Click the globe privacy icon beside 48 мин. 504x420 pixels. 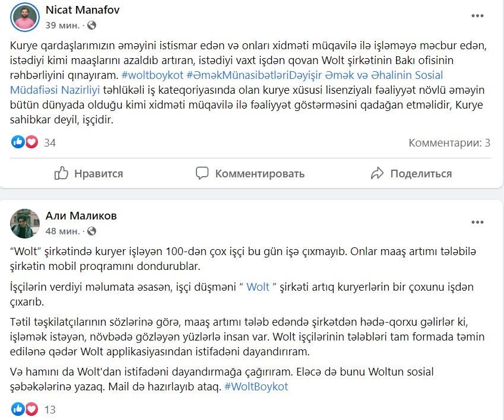[x=91, y=231]
